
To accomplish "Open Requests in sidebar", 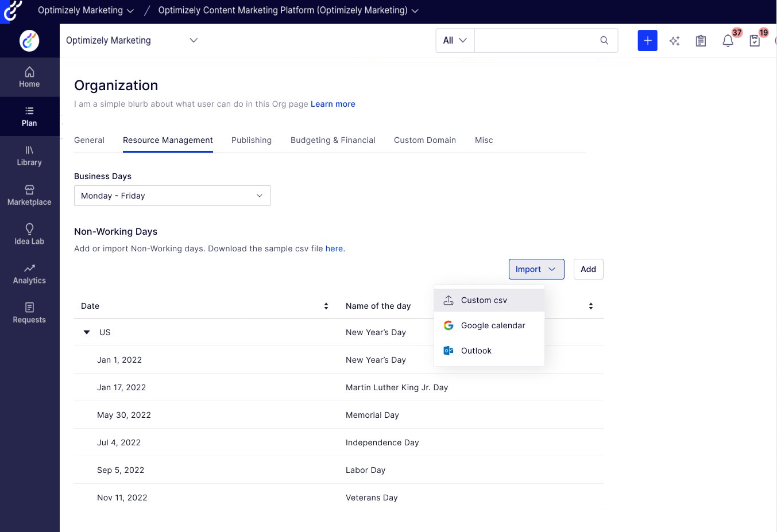I will pyautogui.click(x=29, y=313).
